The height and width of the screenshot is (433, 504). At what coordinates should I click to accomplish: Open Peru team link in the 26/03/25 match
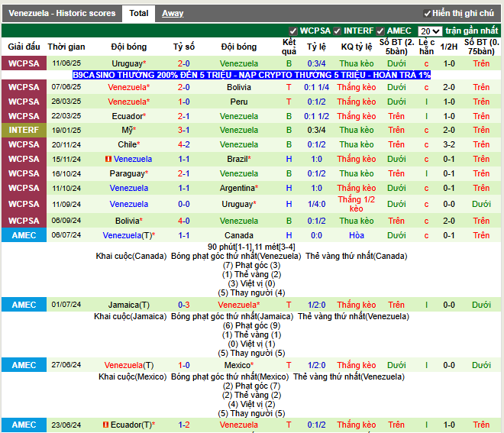[239, 102]
